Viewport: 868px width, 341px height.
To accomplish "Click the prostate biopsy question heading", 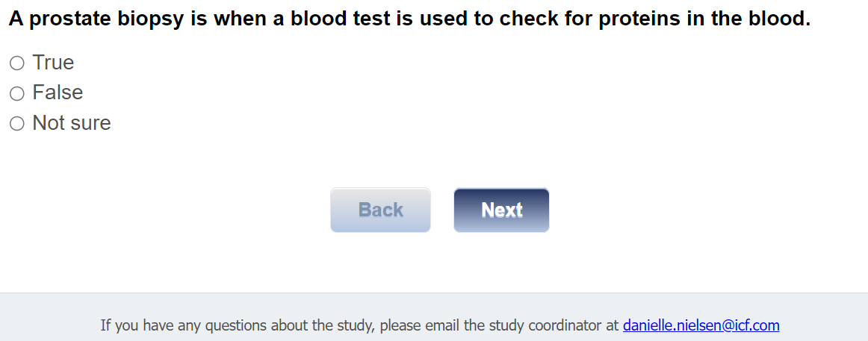I will (x=409, y=20).
